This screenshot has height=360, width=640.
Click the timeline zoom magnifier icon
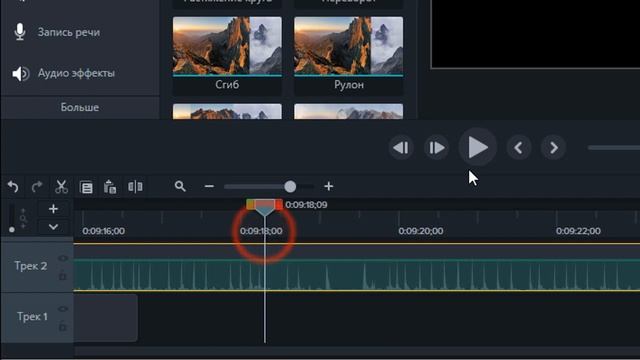click(x=180, y=187)
